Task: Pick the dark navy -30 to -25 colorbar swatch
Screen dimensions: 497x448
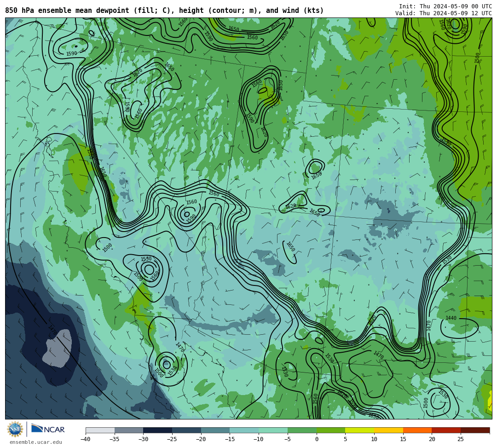Action: click(x=158, y=430)
